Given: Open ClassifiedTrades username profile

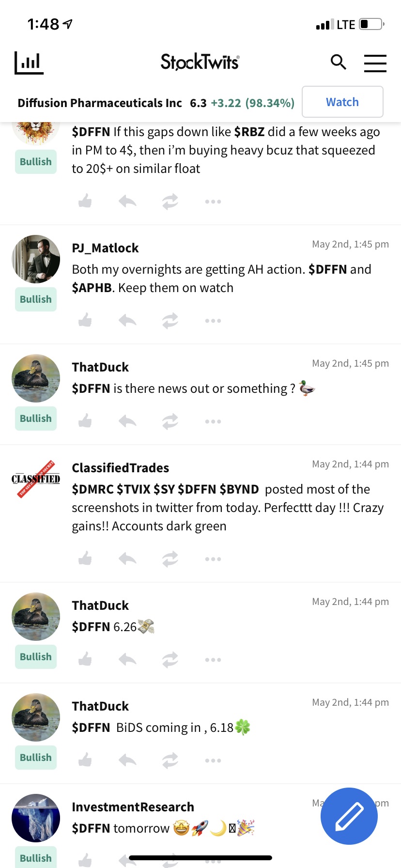Looking at the screenshot, I should 121,468.
